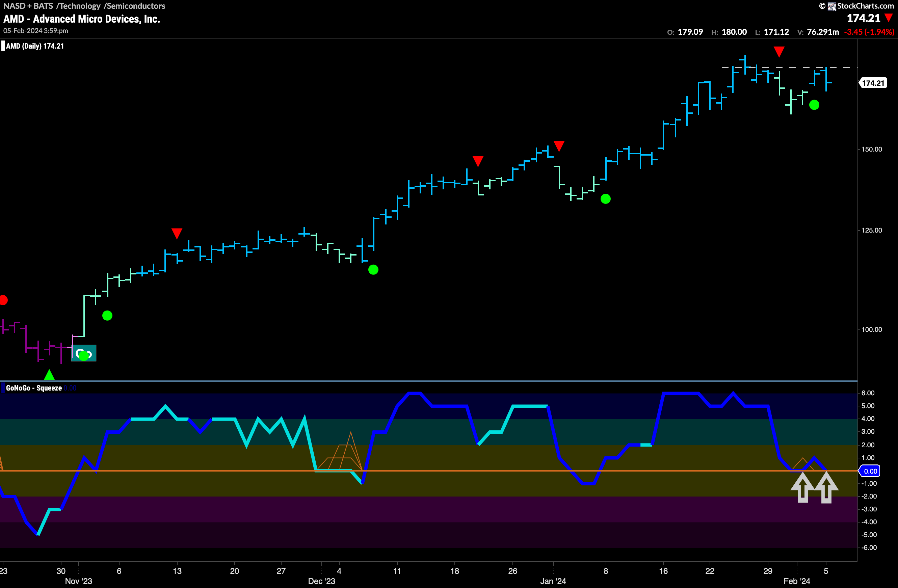Click the green circle marker in early February
898x588 pixels.
tap(814, 105)
